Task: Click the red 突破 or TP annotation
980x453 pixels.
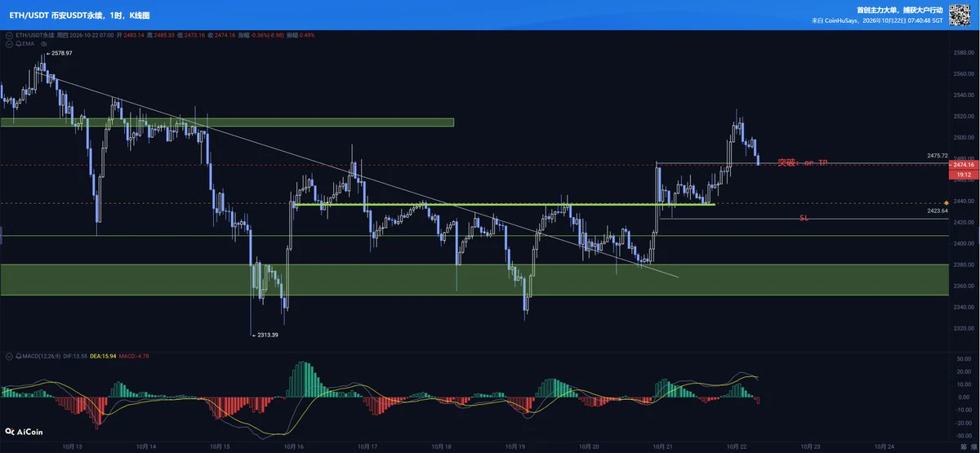Action: (x=802, y=162)
